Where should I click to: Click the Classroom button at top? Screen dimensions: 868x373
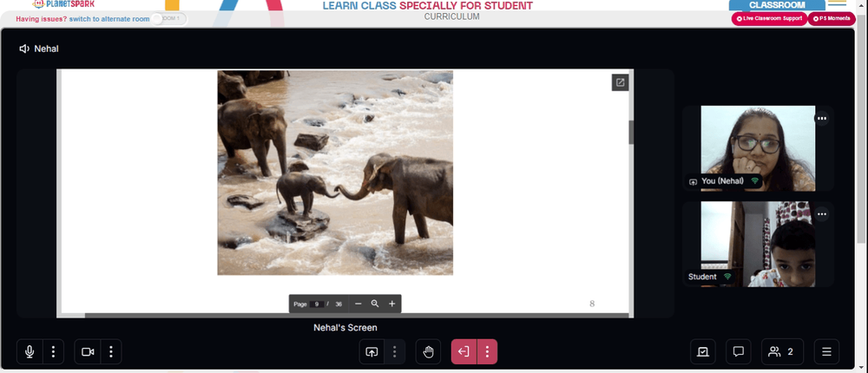pos(777,5)
